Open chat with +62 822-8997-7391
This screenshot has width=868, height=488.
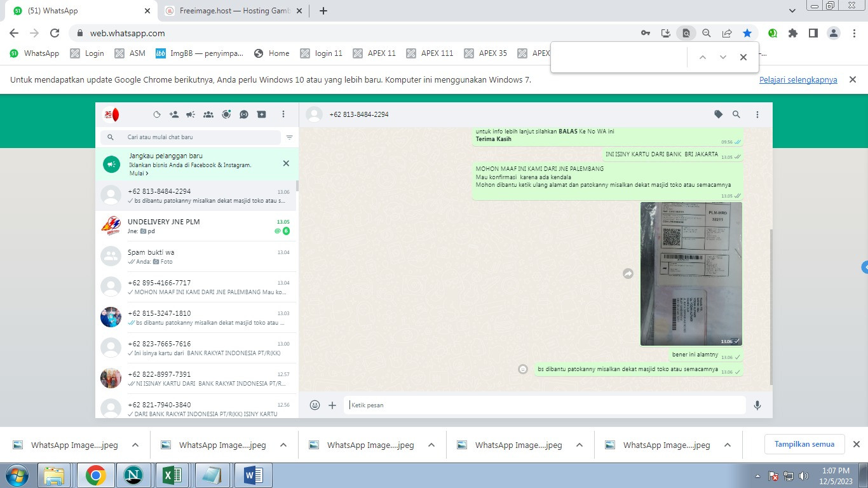[x=196, y=379]
